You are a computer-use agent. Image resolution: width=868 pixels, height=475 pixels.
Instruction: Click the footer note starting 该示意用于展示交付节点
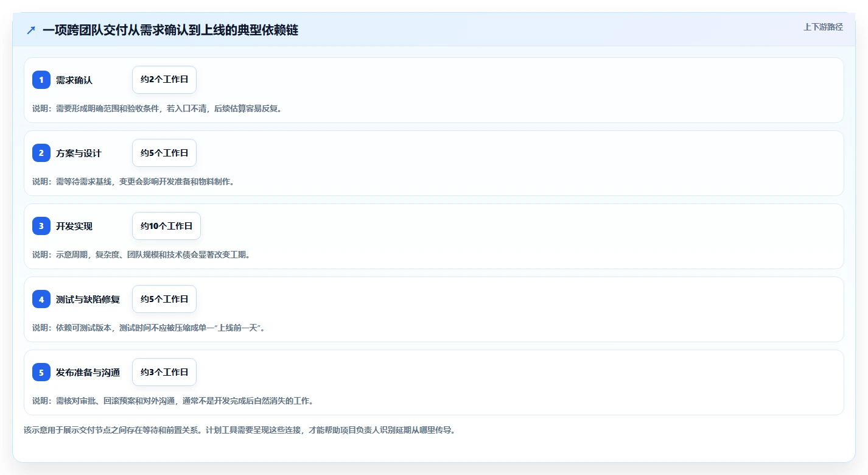tap(239, 430)
